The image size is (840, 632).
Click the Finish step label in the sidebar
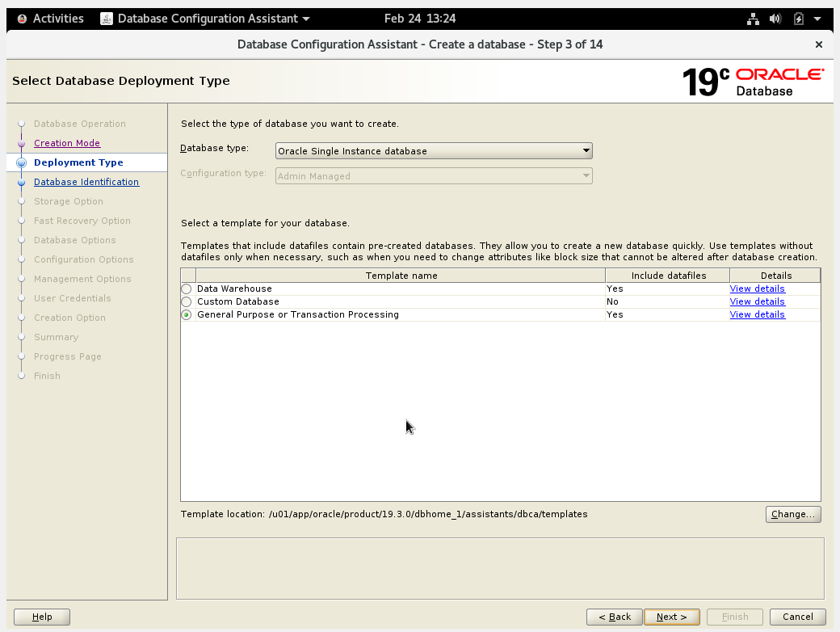47,376
